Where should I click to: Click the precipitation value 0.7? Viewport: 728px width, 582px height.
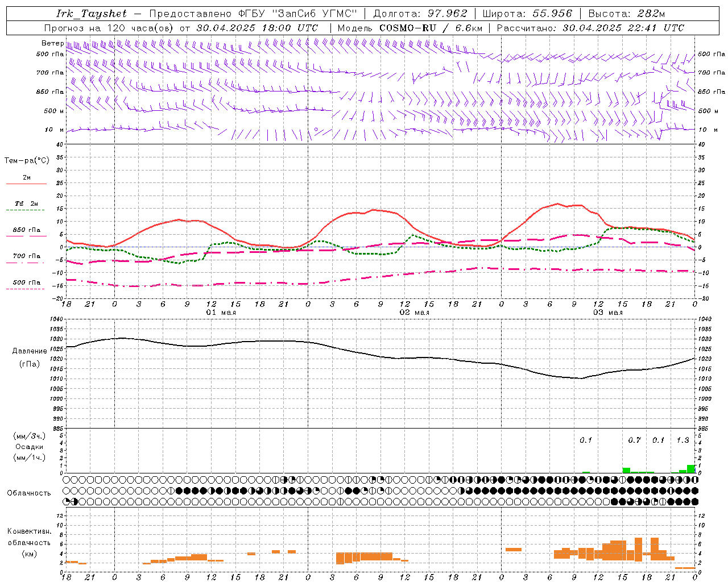(634, 440)
